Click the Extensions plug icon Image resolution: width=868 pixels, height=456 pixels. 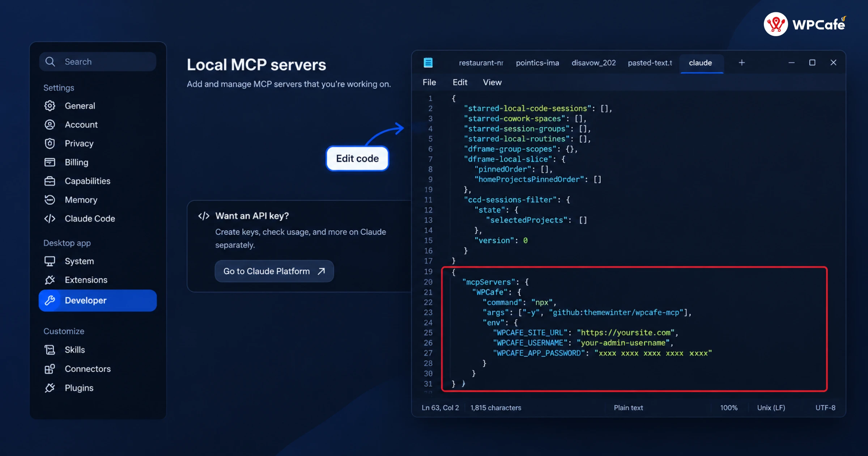pos(50,280)
